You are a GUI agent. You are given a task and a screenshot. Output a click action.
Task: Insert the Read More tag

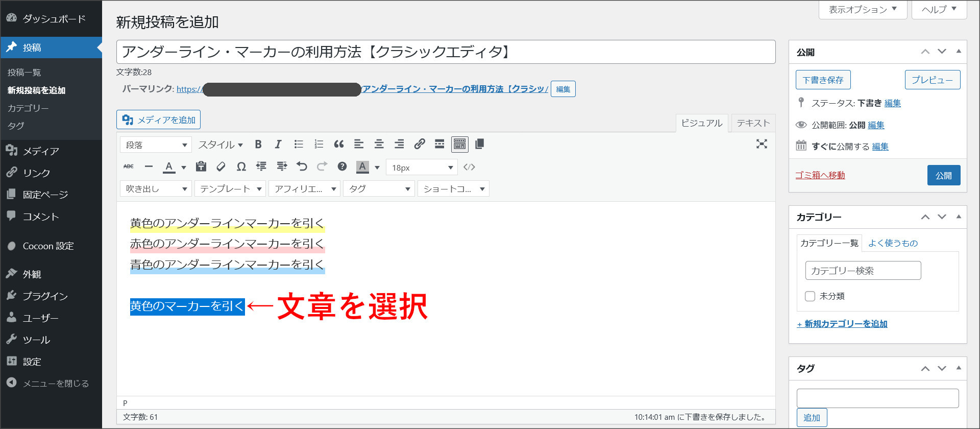click(x=439, y=145)
